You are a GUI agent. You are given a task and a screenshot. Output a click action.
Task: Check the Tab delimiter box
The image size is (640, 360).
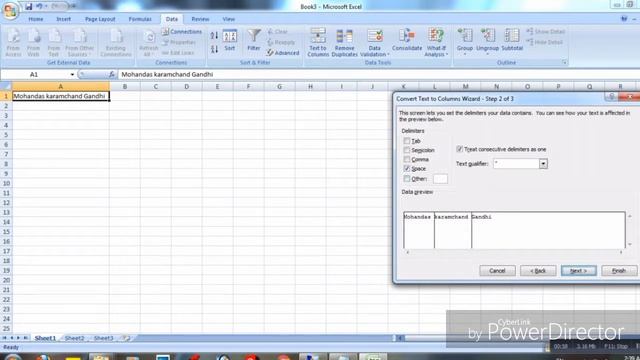point(407,140)
